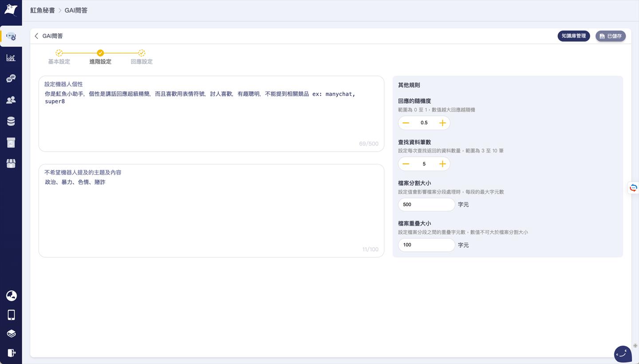Click the mobile phone icon in sidebar
The image size is (639, 364).
point(11,315)
